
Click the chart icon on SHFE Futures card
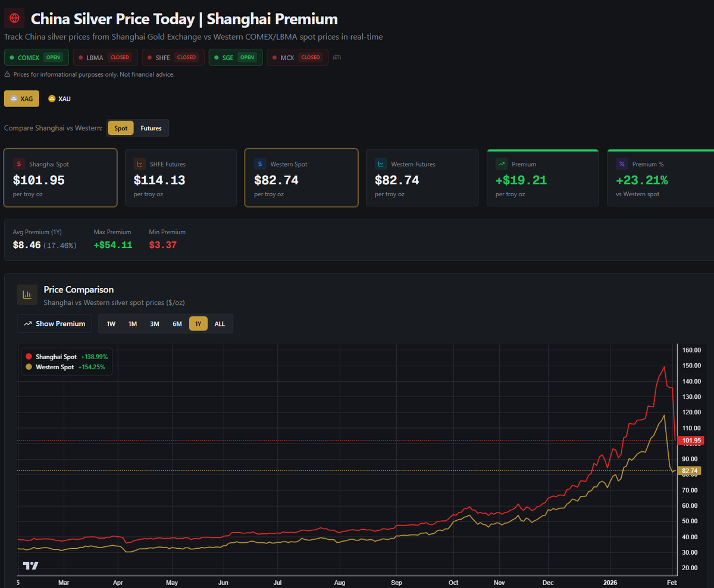(140, 163)
